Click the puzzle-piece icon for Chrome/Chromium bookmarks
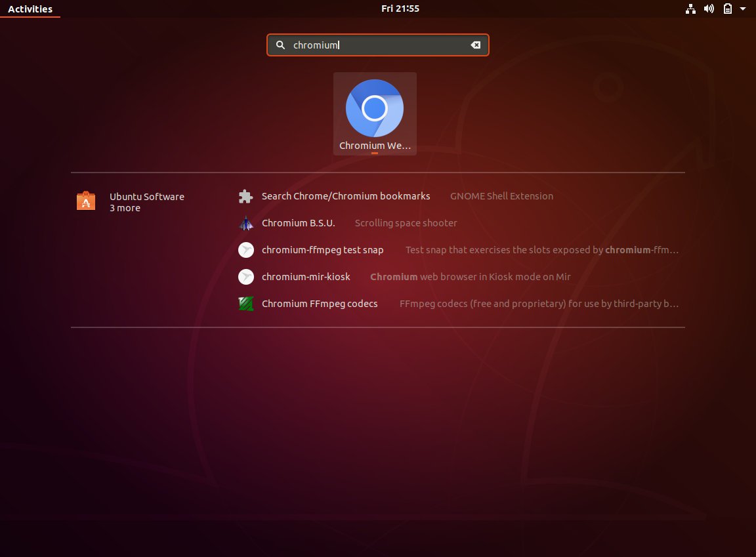The height and width of the screenshot is (557, 756). pyautogui.click(x=245, y=196)
